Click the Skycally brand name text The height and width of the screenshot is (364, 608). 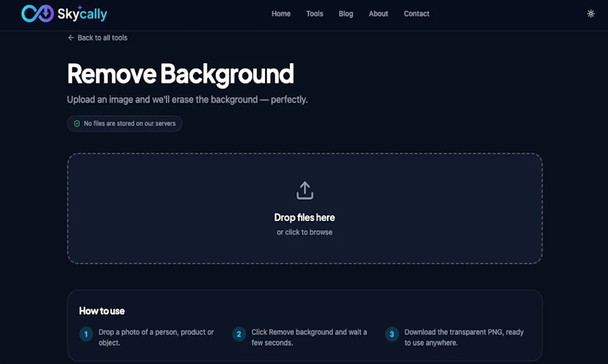click(x=82, y=14)
